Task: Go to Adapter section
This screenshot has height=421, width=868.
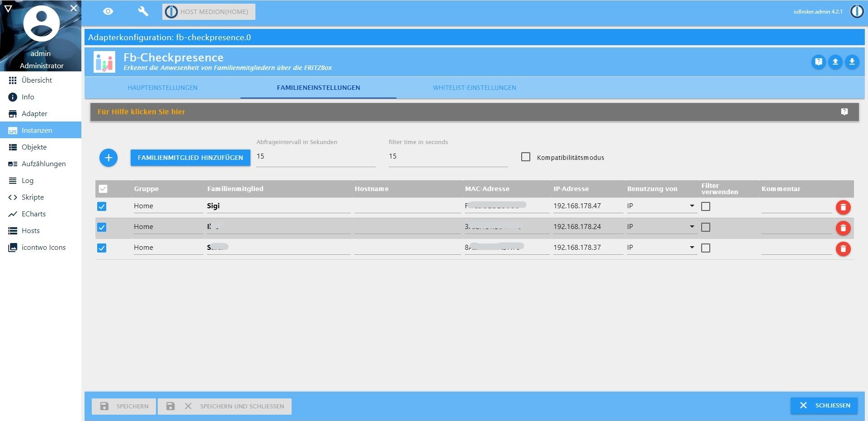Action: point(41,113)
